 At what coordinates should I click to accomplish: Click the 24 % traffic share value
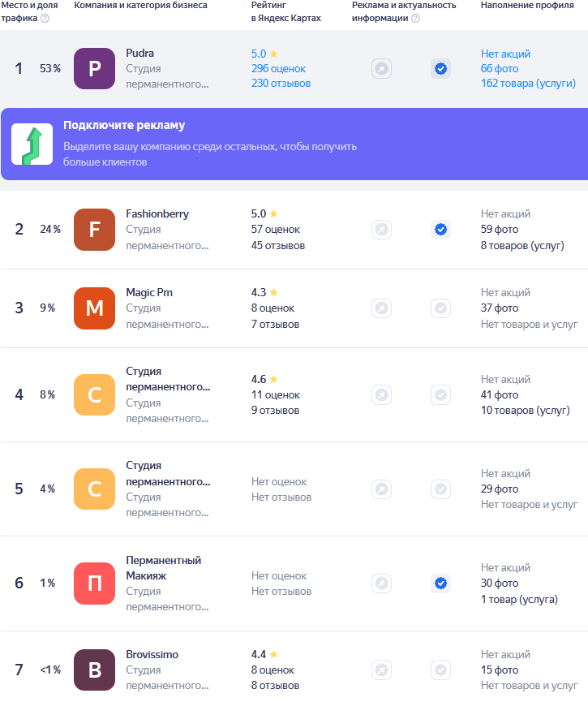pos(50,229)
